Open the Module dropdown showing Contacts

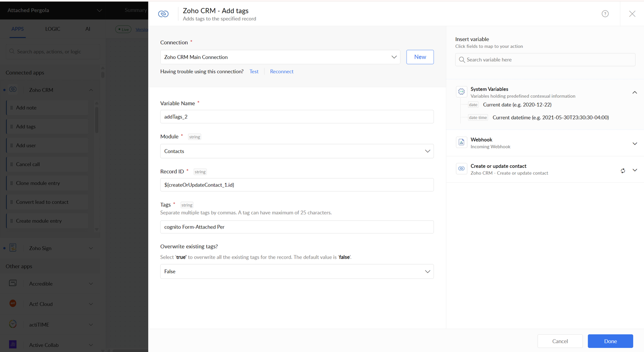[x=297, y=151]
